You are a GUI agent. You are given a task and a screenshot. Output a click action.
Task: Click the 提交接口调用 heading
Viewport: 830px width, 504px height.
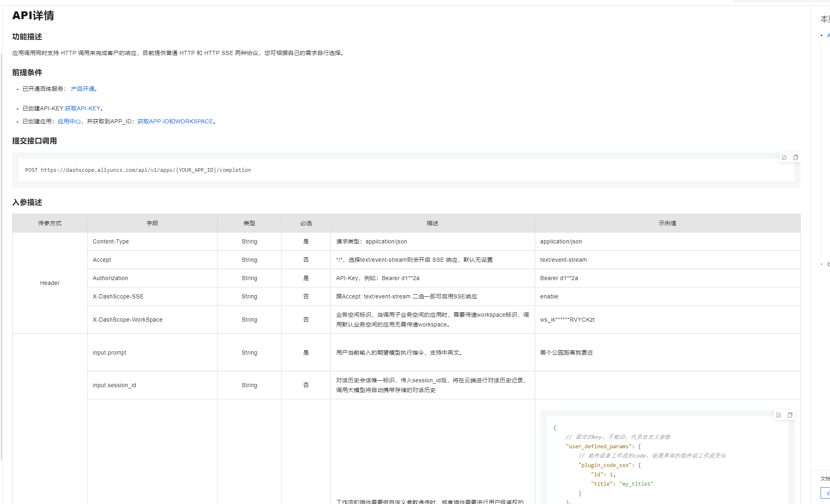pyautogui.click(x=34, y=141)
